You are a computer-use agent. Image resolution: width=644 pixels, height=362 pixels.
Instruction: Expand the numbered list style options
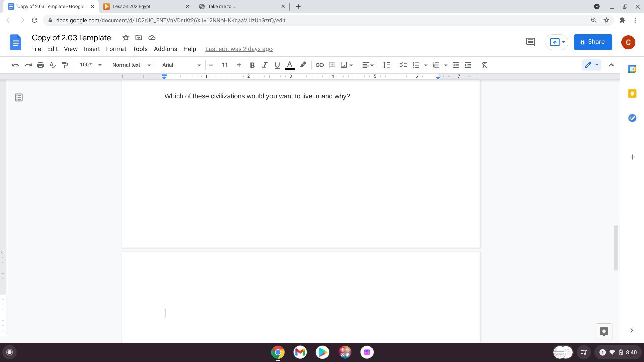[446, 65]
